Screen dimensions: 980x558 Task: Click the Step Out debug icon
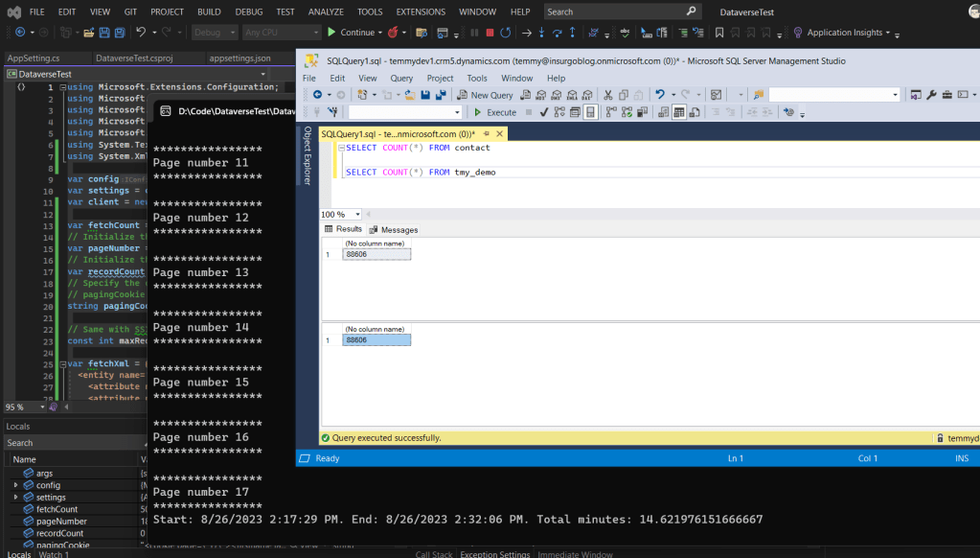pos(573,33)
